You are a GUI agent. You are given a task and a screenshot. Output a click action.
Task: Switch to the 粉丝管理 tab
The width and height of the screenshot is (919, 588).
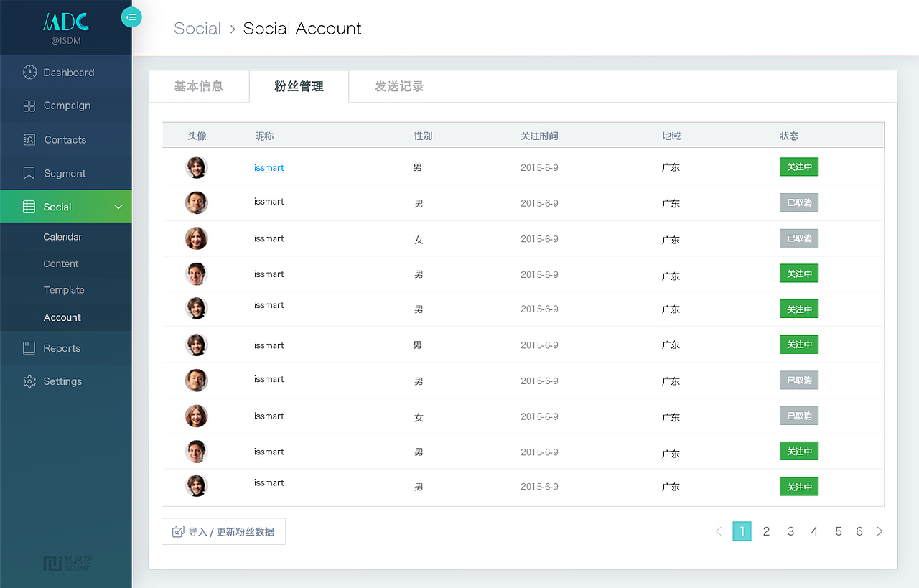[299, 86]
